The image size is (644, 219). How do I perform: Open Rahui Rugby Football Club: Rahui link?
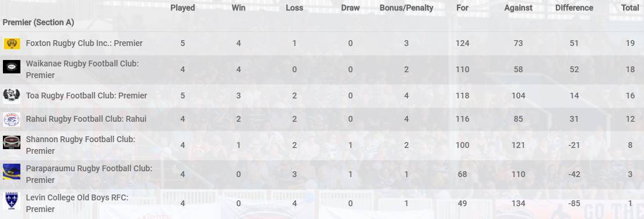pos(86,119)
